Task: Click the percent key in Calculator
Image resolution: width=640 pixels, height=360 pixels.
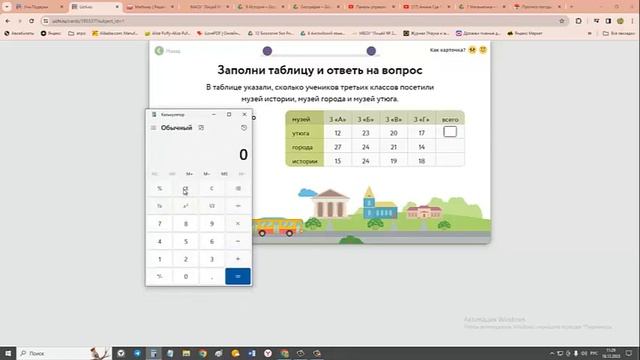Action: pos(160,188)
